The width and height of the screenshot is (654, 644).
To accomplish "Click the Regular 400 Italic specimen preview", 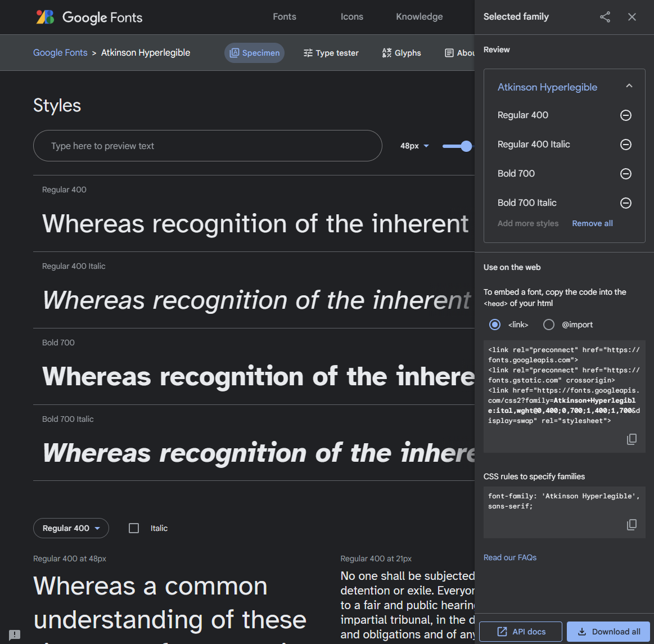I will click(x=256, y=300).
